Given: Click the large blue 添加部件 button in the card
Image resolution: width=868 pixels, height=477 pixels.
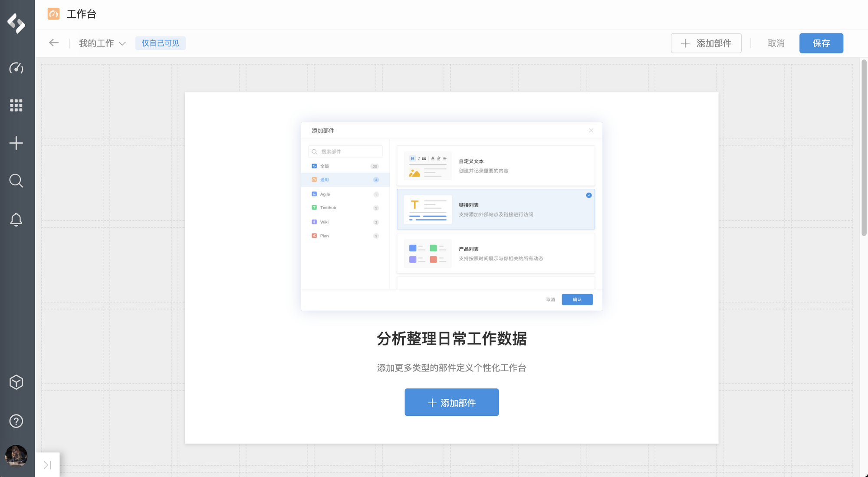Looking at the screenshot, I should 451,402.
